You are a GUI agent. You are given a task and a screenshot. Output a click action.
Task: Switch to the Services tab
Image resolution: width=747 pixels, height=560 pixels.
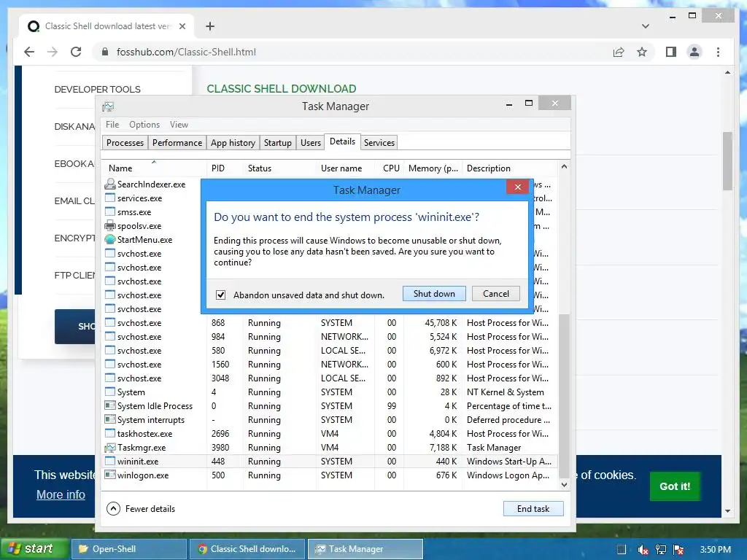379,142
